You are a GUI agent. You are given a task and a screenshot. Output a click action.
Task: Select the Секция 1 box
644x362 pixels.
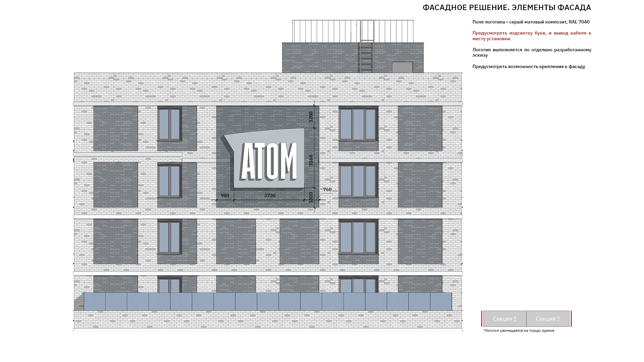(x=504, y=319)
